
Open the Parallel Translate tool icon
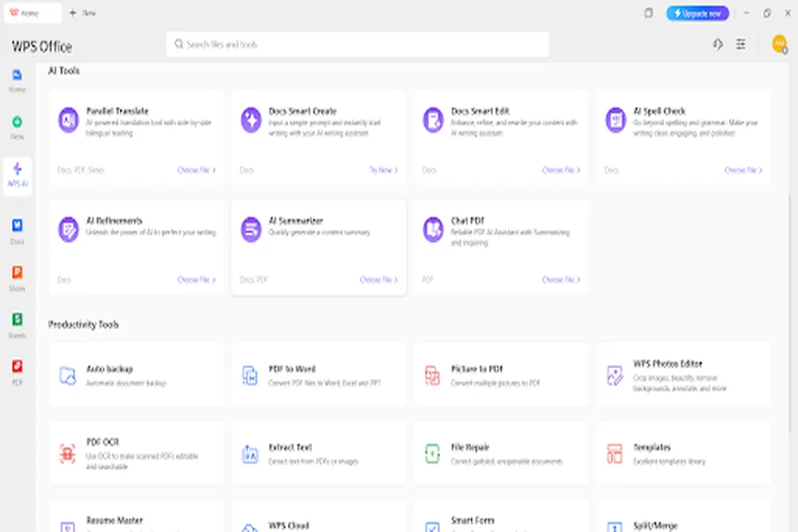[68, 120]
